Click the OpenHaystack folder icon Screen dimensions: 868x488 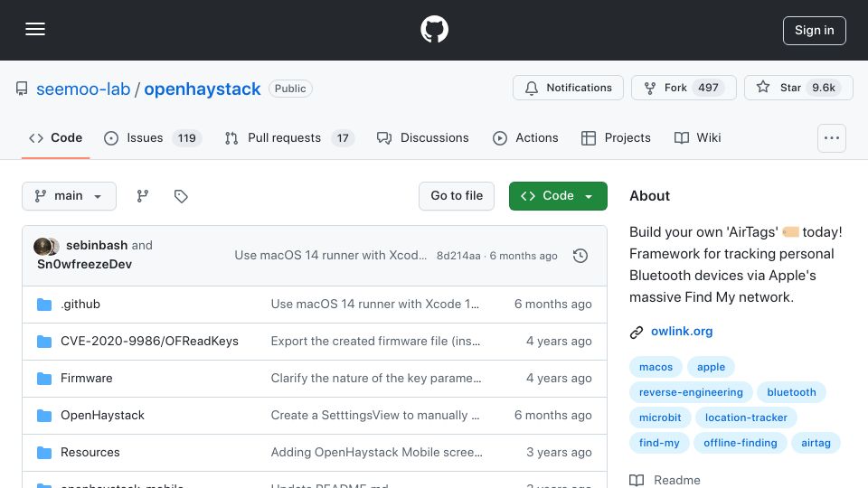pyautogui.click(x=44, y=416)
